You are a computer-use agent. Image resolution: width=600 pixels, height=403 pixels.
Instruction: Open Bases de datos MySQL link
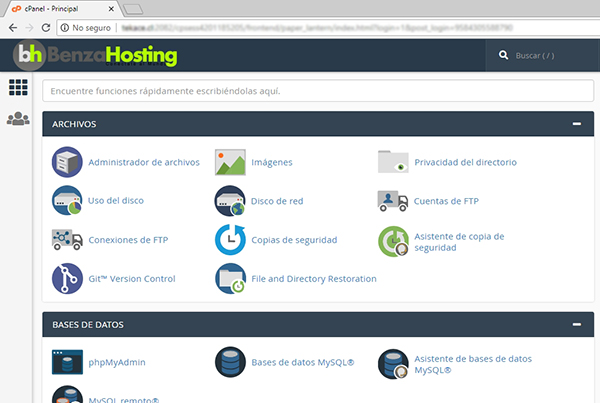coord(303,362)
